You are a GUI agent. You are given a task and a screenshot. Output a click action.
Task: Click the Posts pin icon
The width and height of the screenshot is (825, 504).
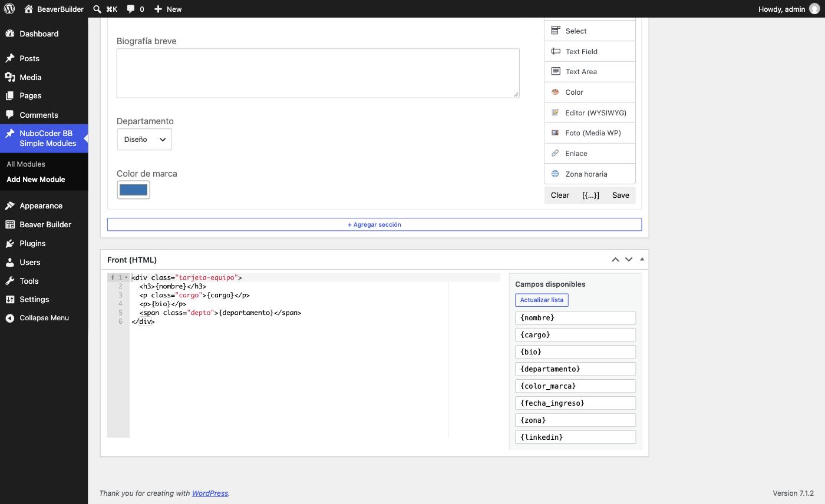click(x=10, y=58)
